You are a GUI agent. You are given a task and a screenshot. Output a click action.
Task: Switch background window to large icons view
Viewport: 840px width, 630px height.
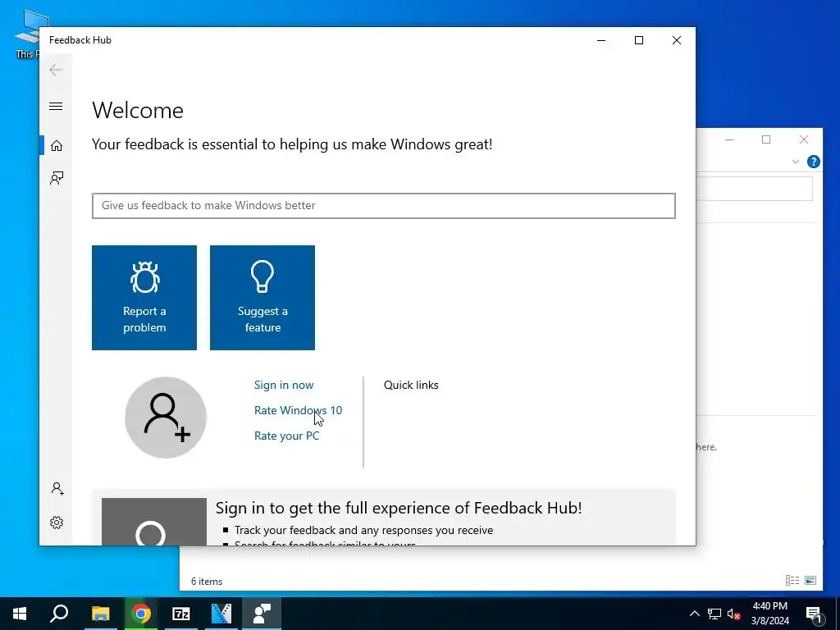[810, 580]
